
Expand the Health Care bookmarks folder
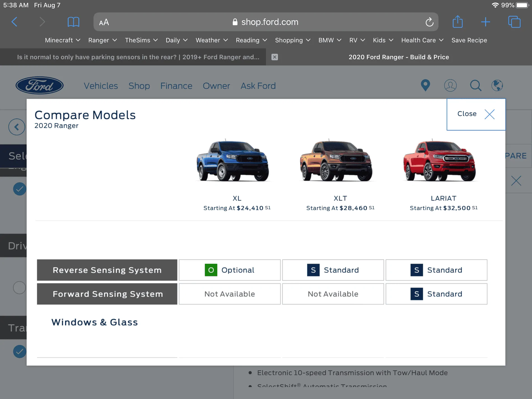click(422, 40)
